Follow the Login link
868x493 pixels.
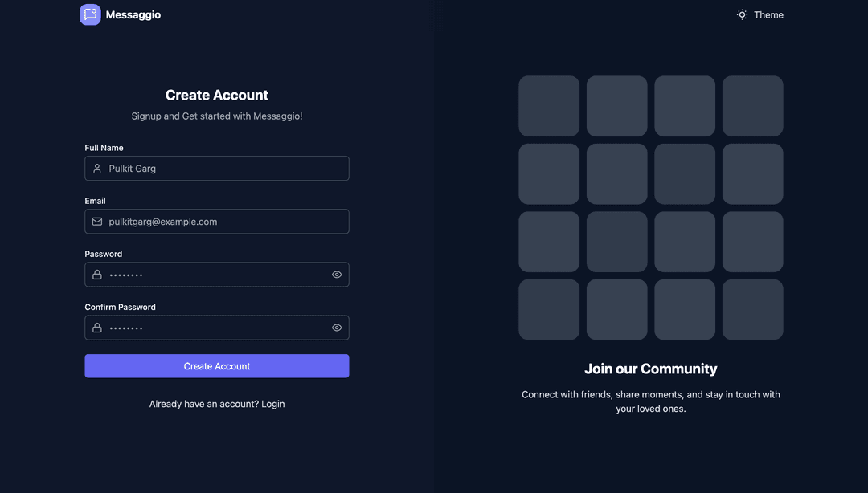coord(273,404)
